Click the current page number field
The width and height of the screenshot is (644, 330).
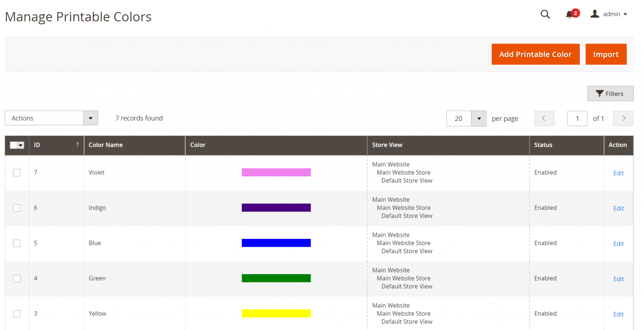(x=577, y=118)
